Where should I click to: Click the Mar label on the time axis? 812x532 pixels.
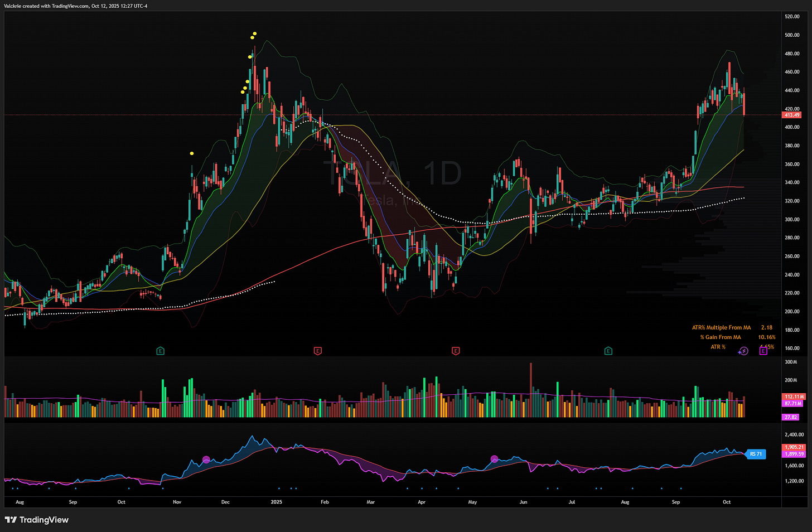pyautogui.click(x=370, y=502)
